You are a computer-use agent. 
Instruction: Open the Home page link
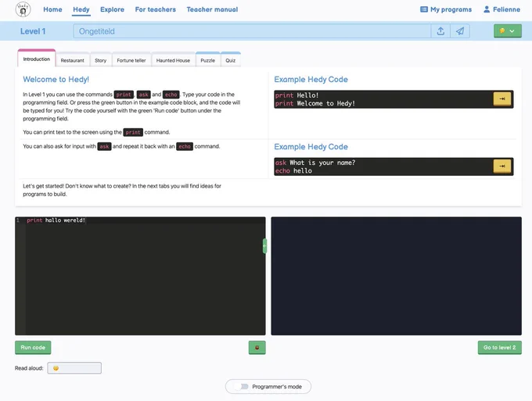pos(52,9)
